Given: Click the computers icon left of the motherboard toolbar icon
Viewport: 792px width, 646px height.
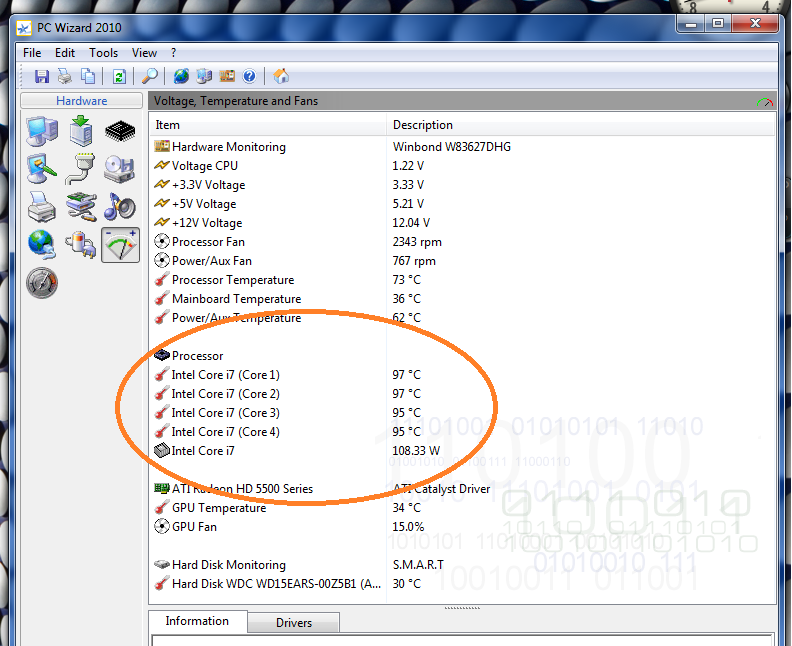Looking at the screenshot, I should tap(204, 76).
